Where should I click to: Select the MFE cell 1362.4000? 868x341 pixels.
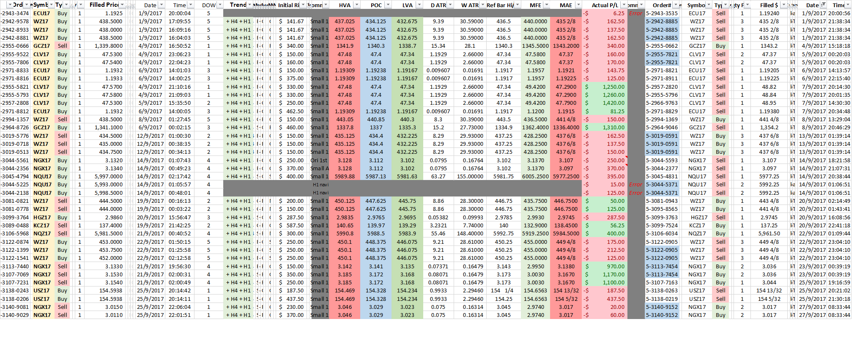click(x=535, y=128)
